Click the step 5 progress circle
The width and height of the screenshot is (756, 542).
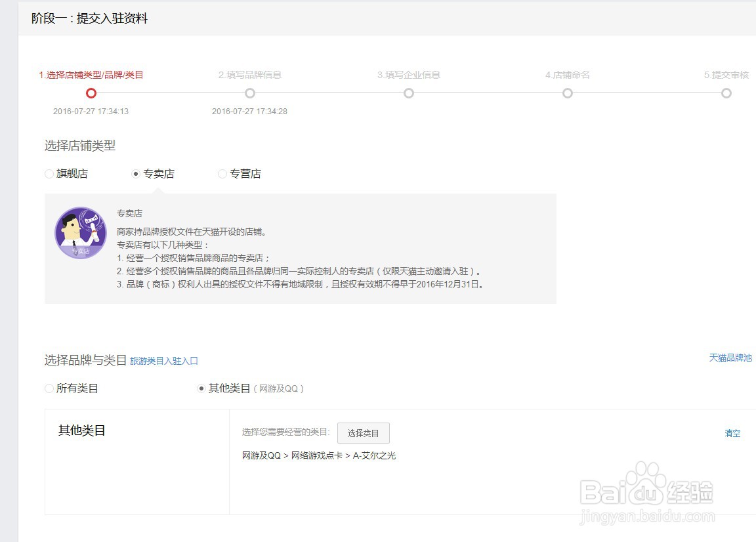pos(726,93)
